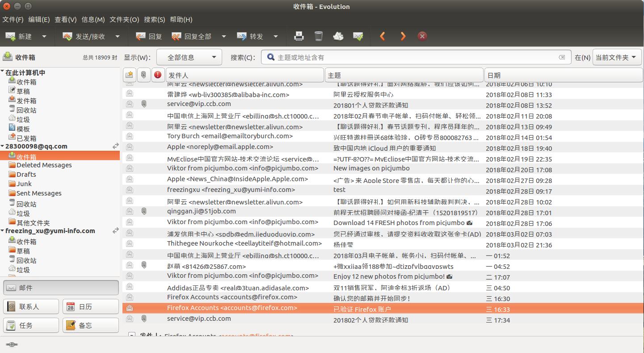Open the 当前文件夹 search scope dropdown
This screenshot has height=353, width=644.
617,57
